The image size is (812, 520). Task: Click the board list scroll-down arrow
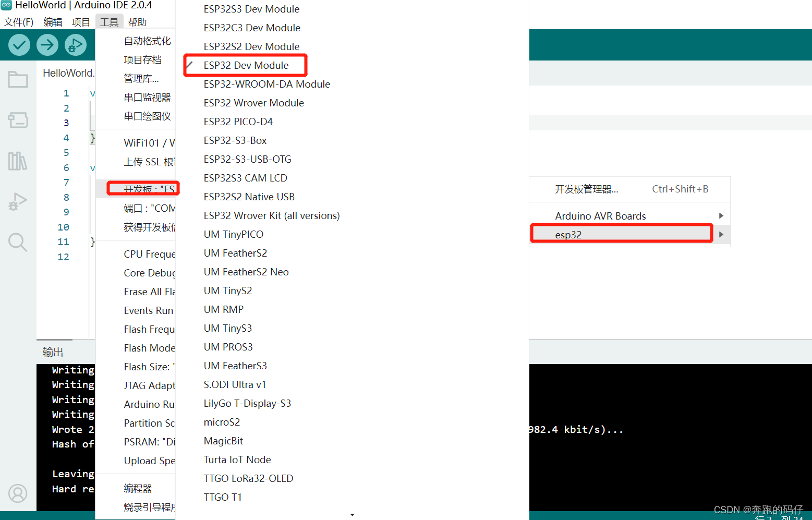(352, 515)
